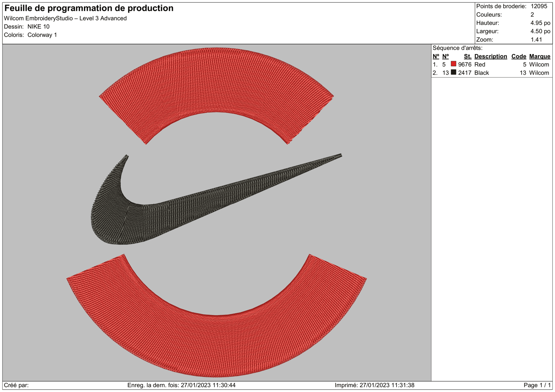The width and height of the screenshot is (555, 392).
Task: Click 'Wilcom' brand in the Black row
Action: click(x=539, y=73)
